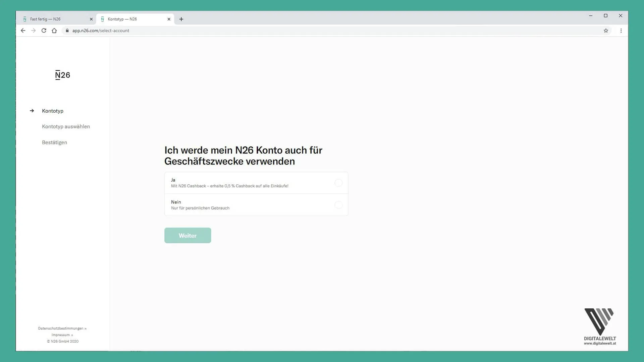The height and width of the screenshot is (362, 644).
Task: Select the 'Ja' business use radio button
Action: coord(338,183)
